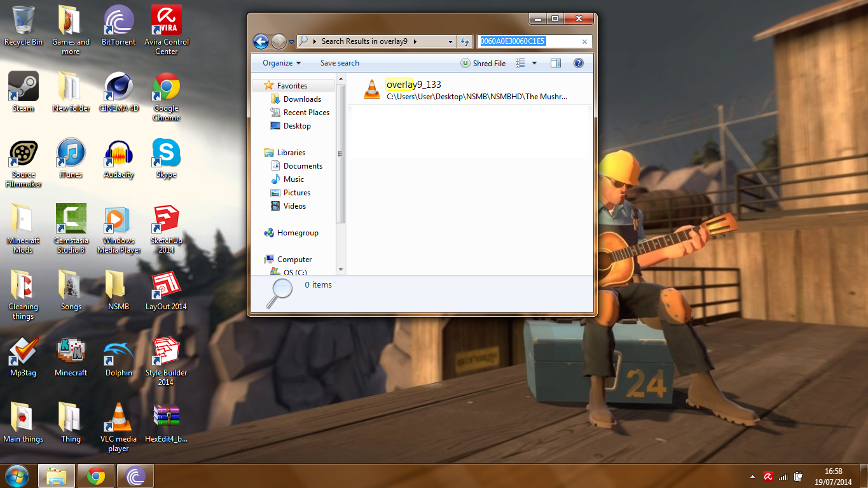868x488 pixels.
Task: Open the view options dropdown arrow
Action: (x=534, y=63)
